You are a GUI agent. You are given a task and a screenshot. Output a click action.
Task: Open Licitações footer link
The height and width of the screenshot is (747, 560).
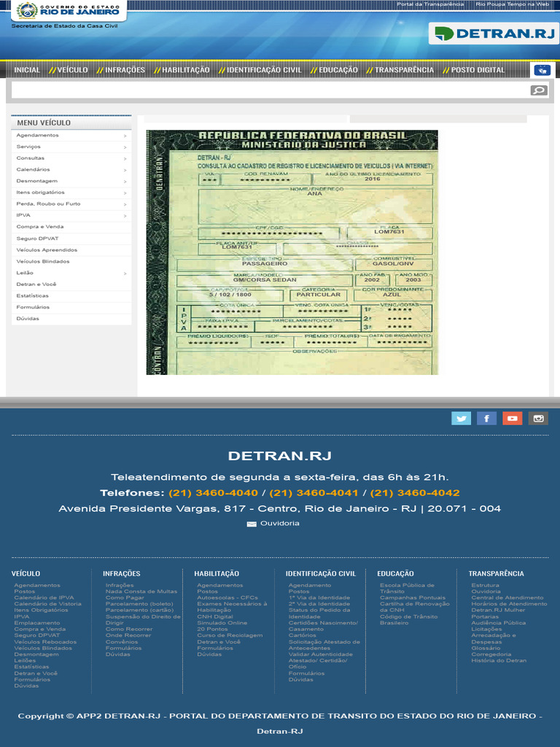486,629
